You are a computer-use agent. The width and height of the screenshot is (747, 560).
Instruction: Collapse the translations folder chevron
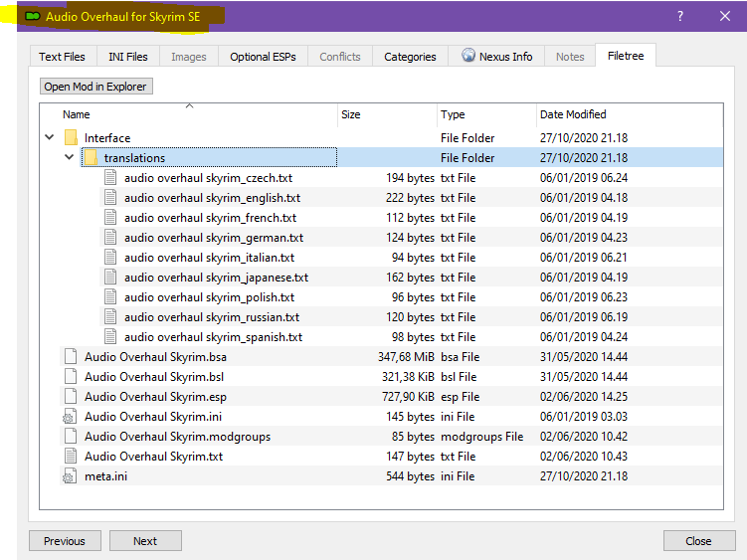(x=69, y=157)
